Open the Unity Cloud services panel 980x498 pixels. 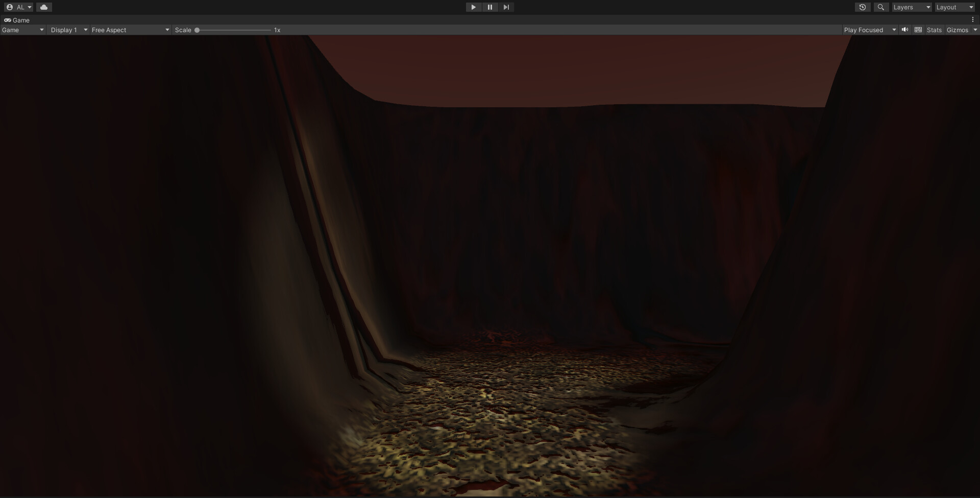[44, 7]
